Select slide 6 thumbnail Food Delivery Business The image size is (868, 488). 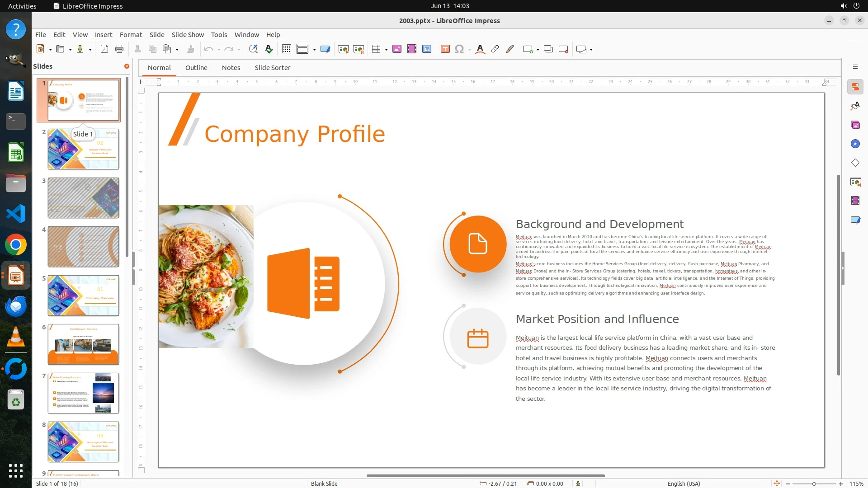[x=83, y=344]
